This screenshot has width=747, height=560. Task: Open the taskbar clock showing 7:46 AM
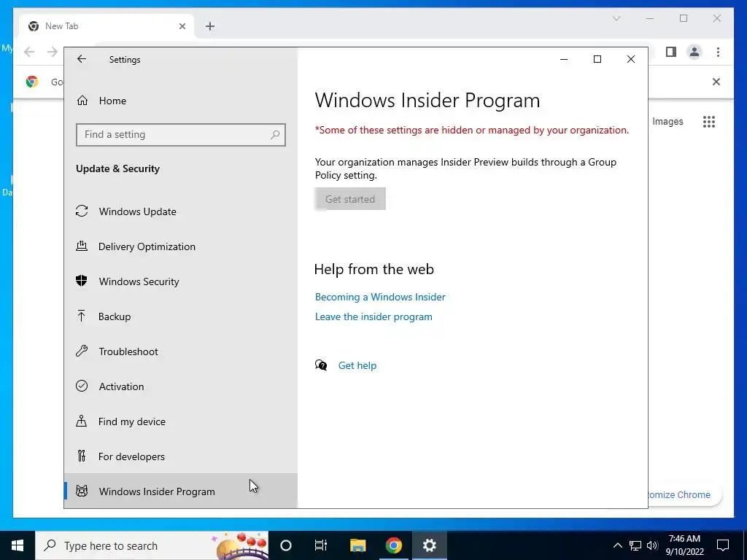click(684, 545)
